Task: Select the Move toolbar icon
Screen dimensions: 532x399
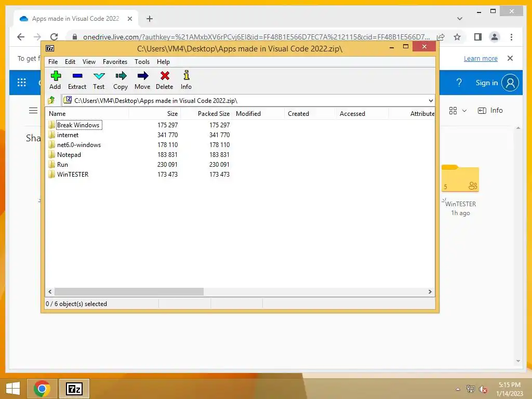Action: coord(142,79)
